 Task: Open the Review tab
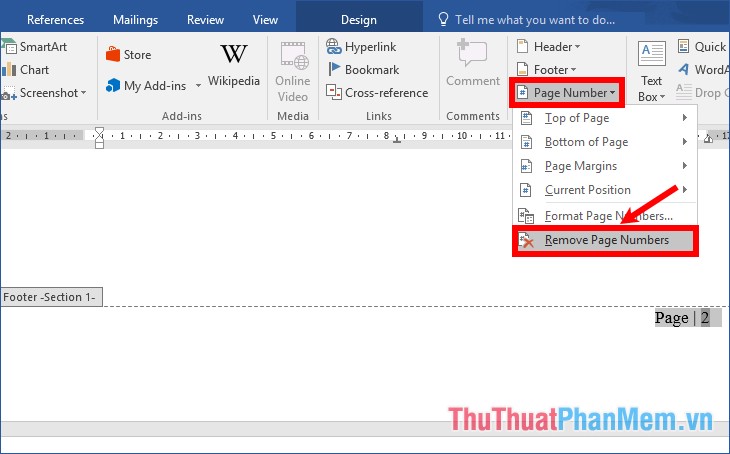pos(205,20)
